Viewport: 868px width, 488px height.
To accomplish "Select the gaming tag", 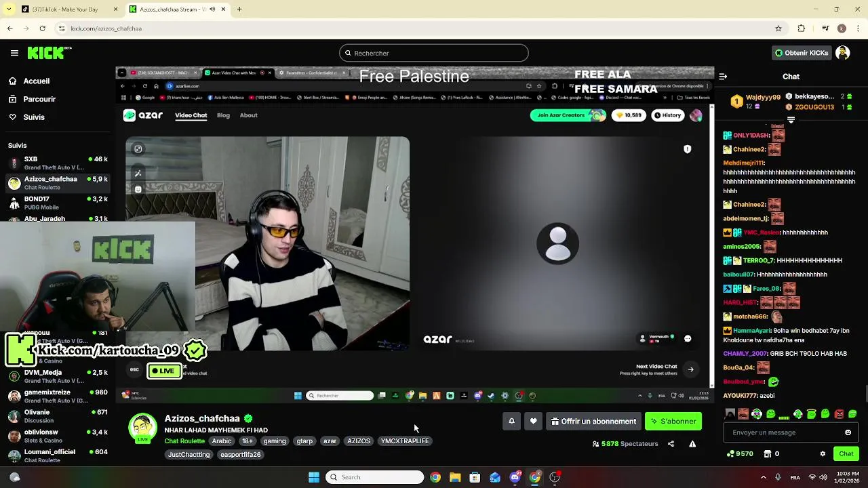I will pos(275,441).
